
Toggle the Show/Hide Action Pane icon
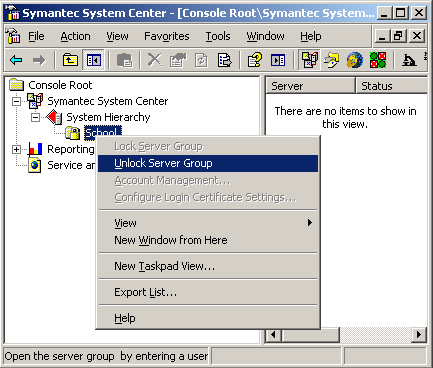pyautogui.click(x=278, y=60)
